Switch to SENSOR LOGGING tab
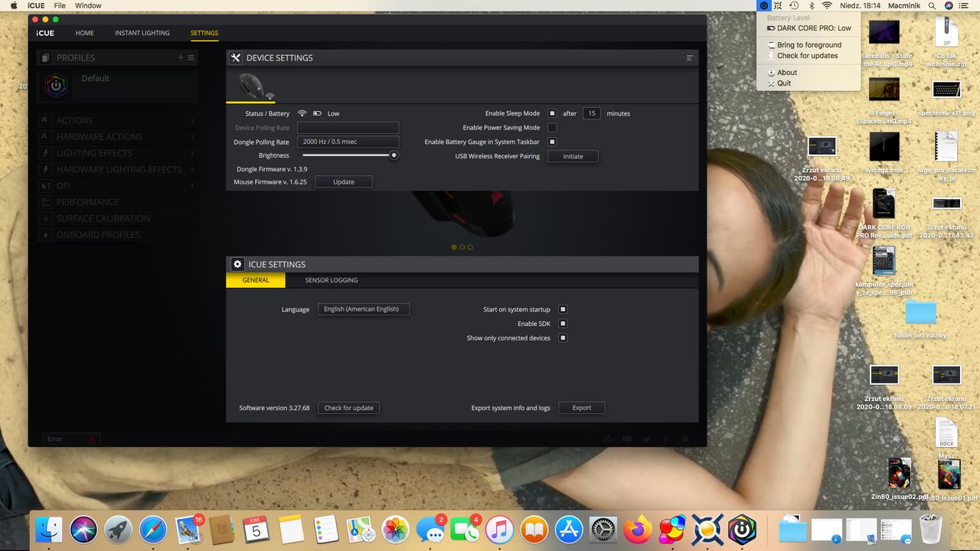This screenshot has width=980, height=551. [332, 280]
